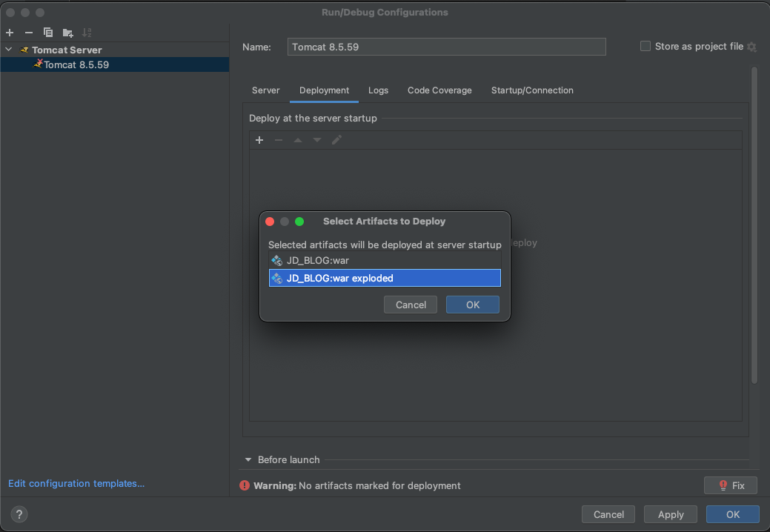Apply the configuration changes
Image resolution: width=770 pixels, height=532 pixels.
point(670,514)
